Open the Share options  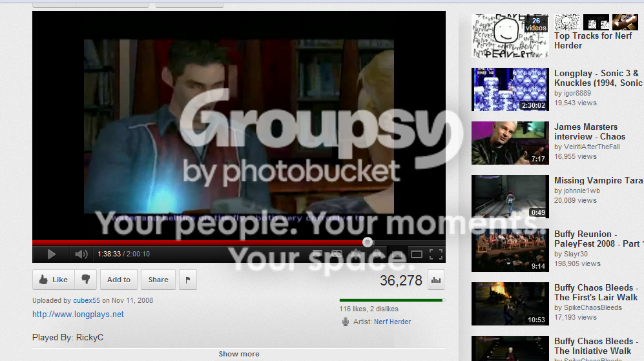[158, 280]
